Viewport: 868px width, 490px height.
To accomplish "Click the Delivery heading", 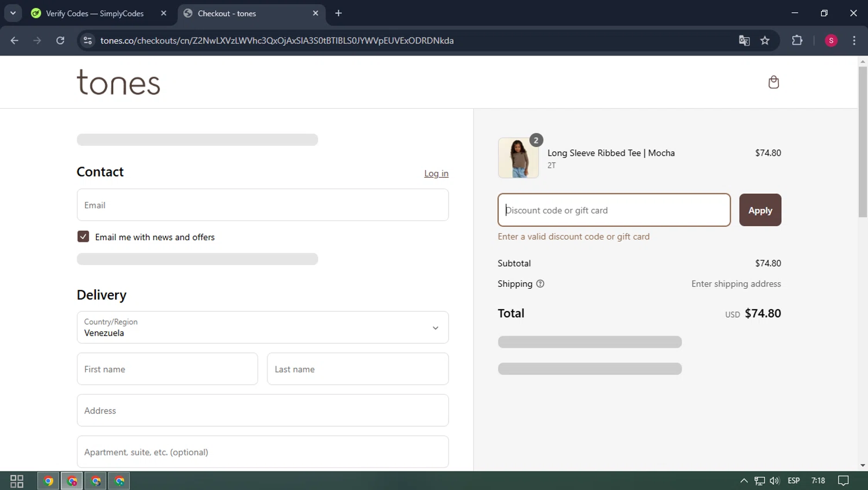I will (x=101, y=295).
